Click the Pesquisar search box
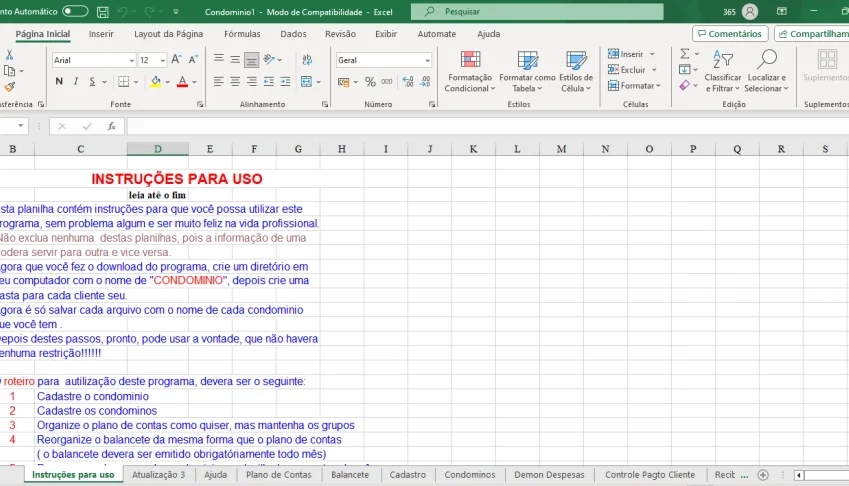 coord(537,11)
